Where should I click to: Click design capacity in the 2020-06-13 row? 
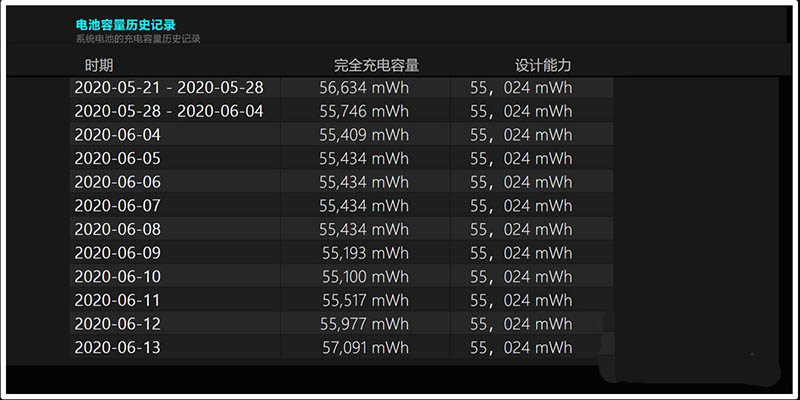pyautogui.click(x=521, y=347)
